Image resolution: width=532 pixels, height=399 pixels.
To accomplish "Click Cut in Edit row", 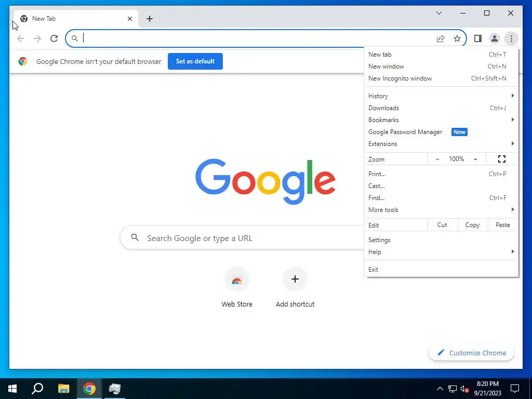I will coord(443,225).
